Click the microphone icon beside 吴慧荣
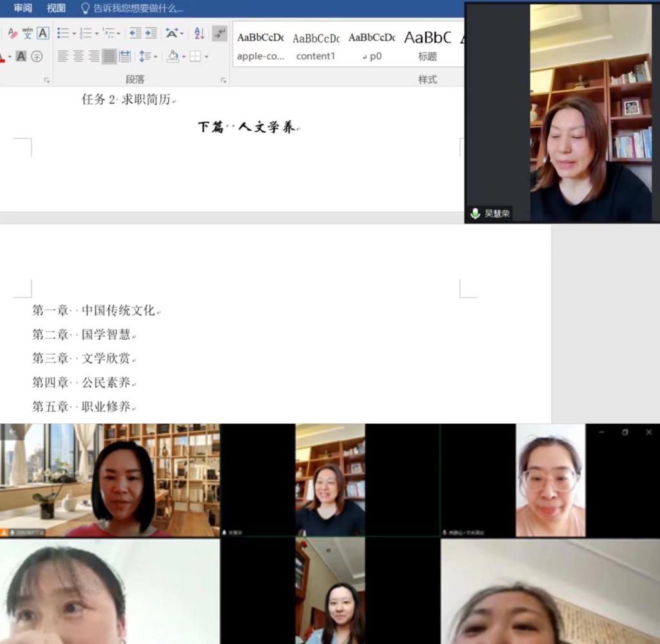This screenshot has height=644, width=660. coord(475,213)
